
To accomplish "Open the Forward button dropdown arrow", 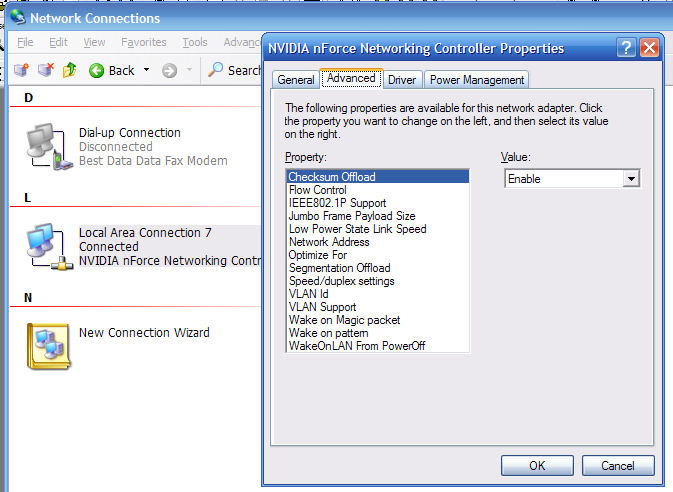I will pyautogui.click(x=189, y=70).
